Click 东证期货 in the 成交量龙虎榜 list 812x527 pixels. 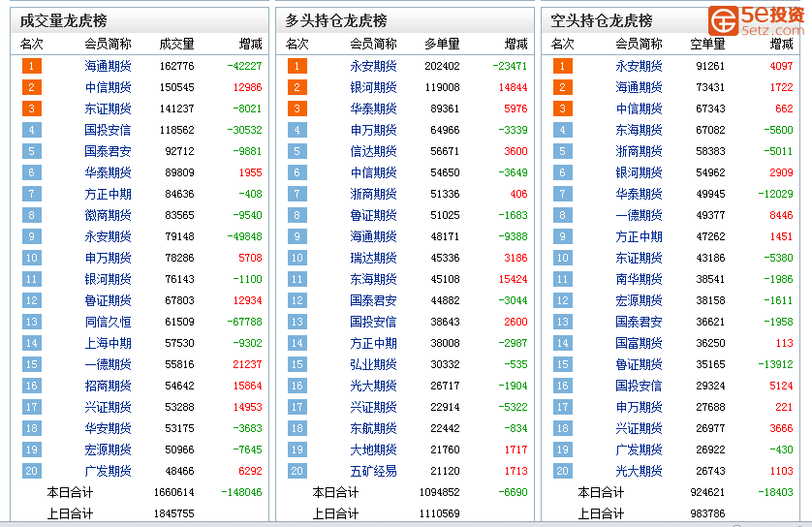point(108,108)
